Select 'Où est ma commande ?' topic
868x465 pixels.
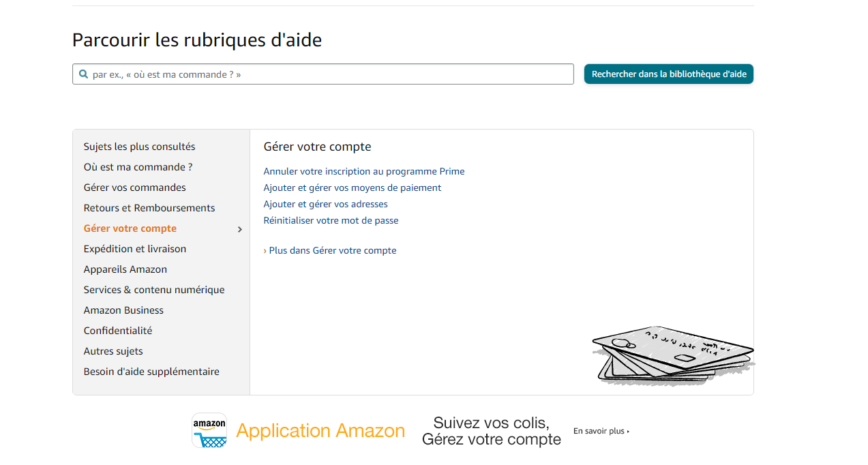[138, 167]
